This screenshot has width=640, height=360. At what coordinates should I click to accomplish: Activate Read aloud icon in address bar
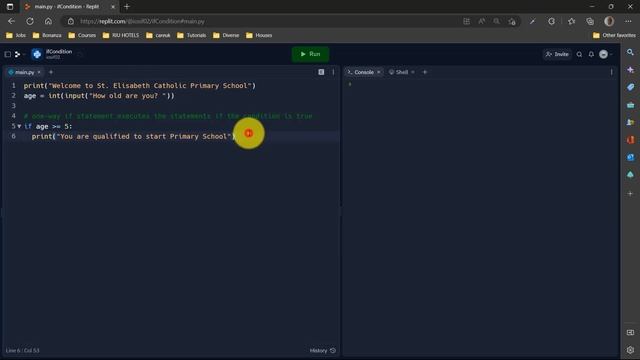pyautogui.click(x=482, y=21)
